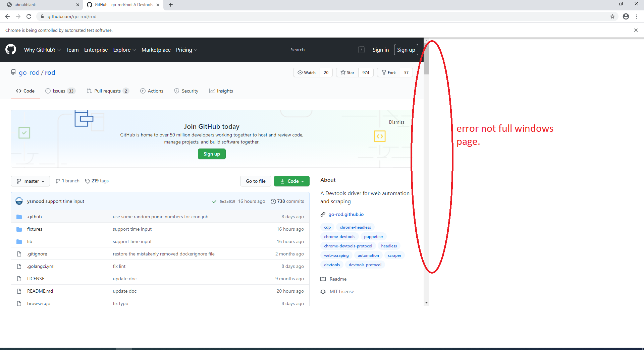Click the GitHub octocat logo
644x350 pixels.
coord(10,49)
